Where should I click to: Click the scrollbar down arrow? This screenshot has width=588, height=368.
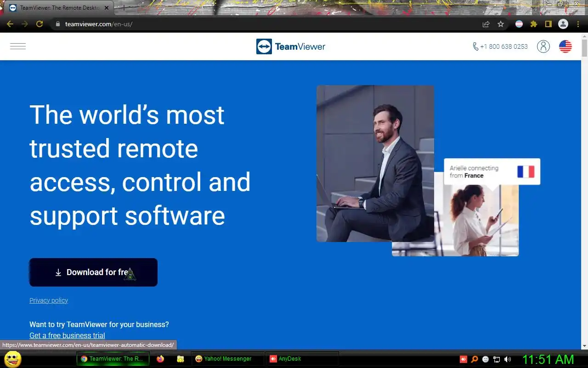584,346
